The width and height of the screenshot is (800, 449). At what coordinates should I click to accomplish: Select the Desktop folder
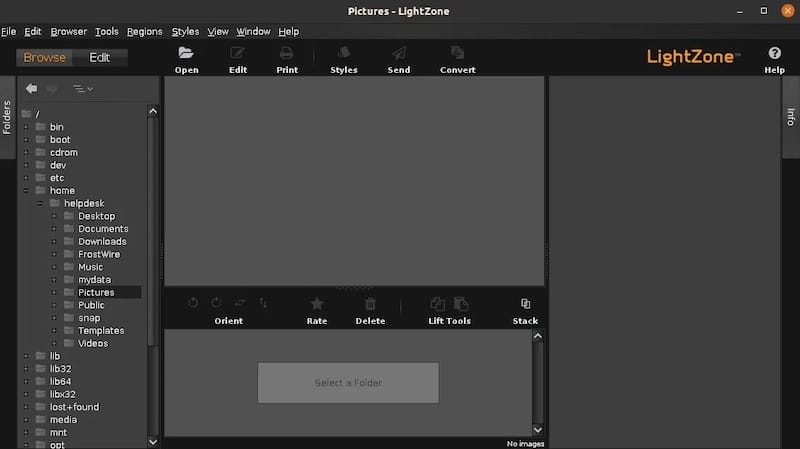click(x=96, y=216)
